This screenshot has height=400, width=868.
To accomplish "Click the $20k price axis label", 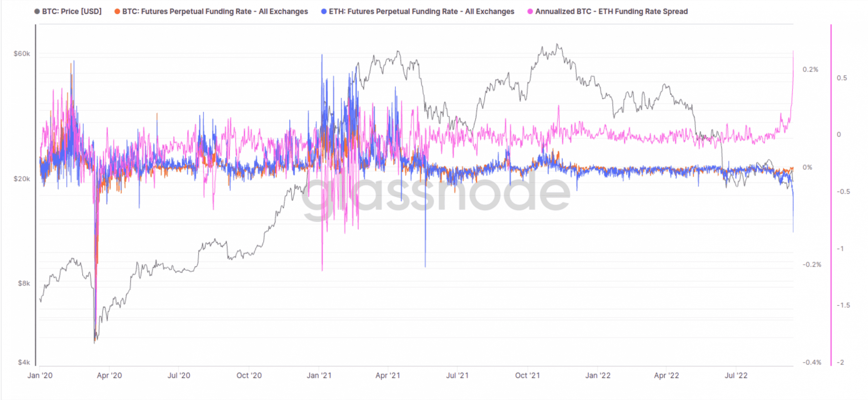I will click(x=22, y=179).
